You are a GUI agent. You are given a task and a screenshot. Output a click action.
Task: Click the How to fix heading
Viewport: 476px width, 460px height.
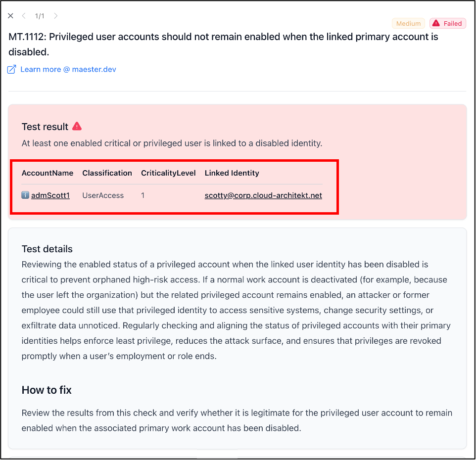click(x=47, y=390)
